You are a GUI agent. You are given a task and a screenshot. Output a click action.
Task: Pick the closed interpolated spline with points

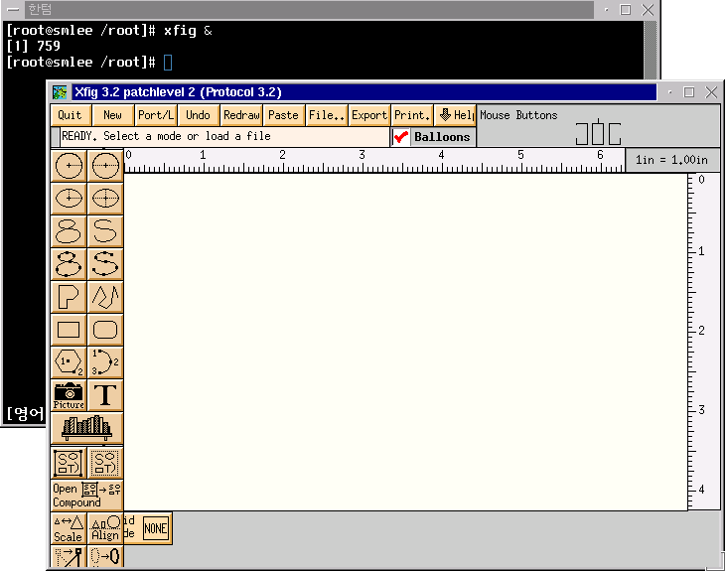[69, 264]
